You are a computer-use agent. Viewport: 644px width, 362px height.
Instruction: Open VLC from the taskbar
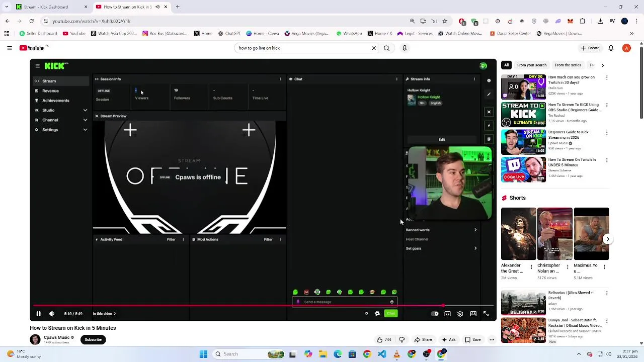pyautogui.click(x=396, y=354)
